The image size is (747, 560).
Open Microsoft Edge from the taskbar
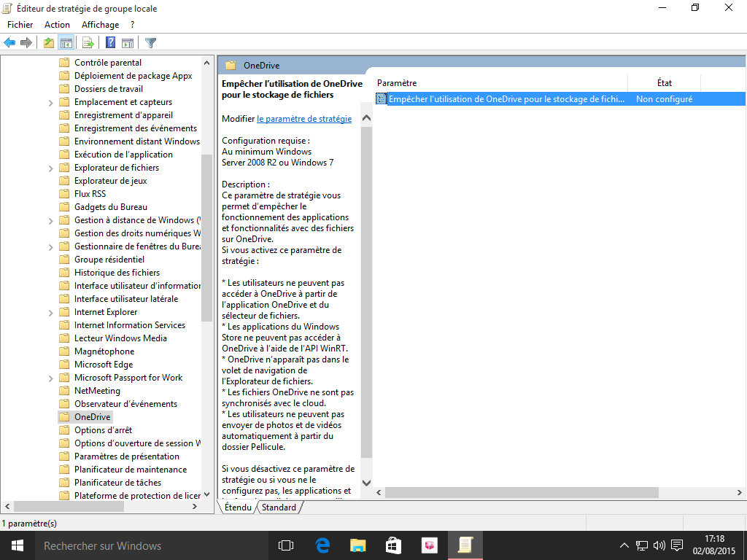(322, 545)
